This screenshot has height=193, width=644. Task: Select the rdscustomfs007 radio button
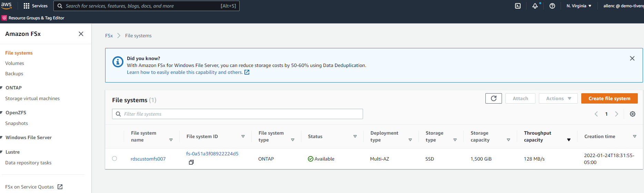coord(114,158)
